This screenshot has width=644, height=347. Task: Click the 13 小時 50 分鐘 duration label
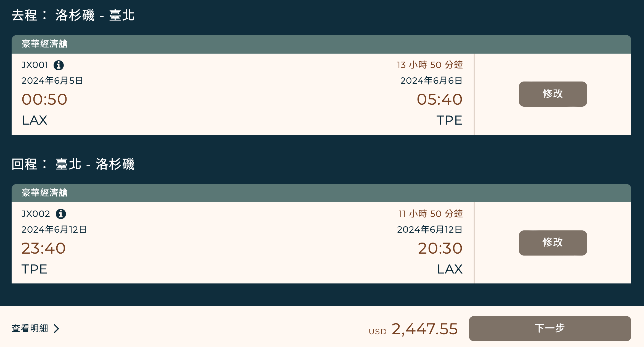tap(429, 64)
